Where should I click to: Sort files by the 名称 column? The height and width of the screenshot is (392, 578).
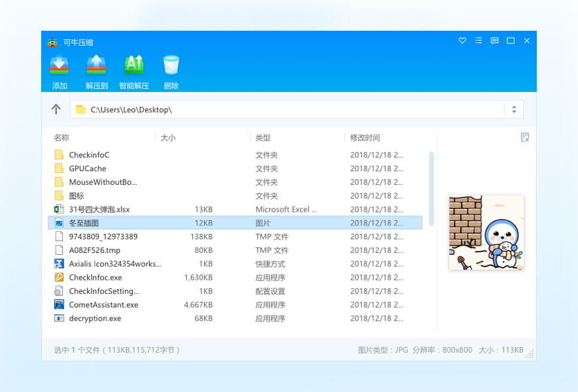[61, 138]
